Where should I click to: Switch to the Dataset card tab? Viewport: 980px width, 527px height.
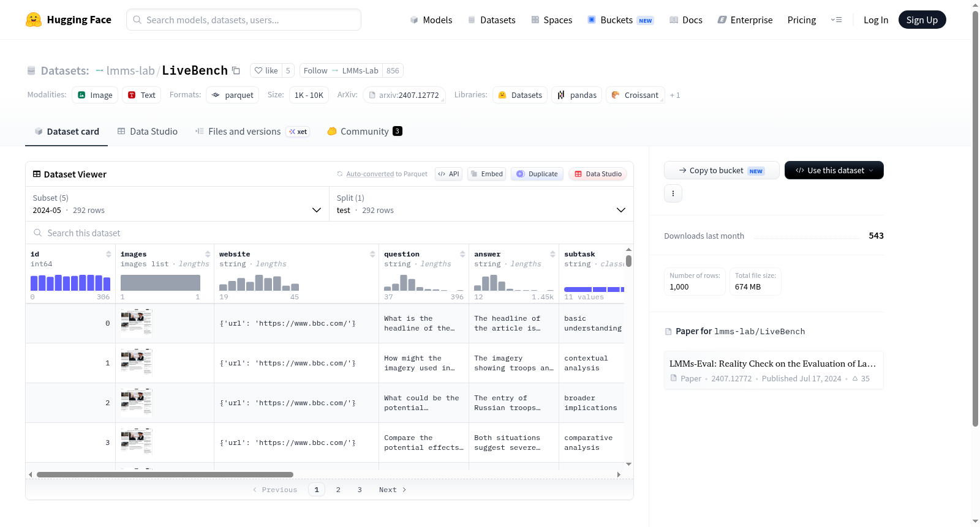click(x=66, y=132)
